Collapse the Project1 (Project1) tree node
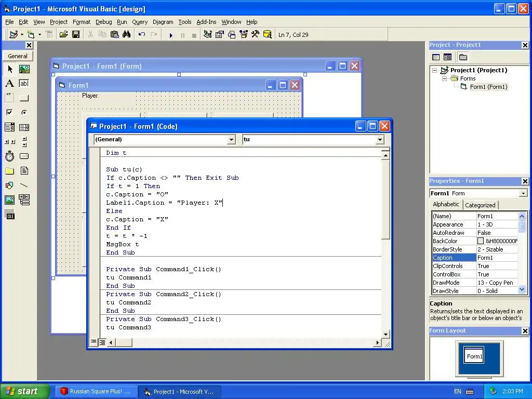This screenshot has width=532, height=399. pyautogui.click(x=435, y=70)
